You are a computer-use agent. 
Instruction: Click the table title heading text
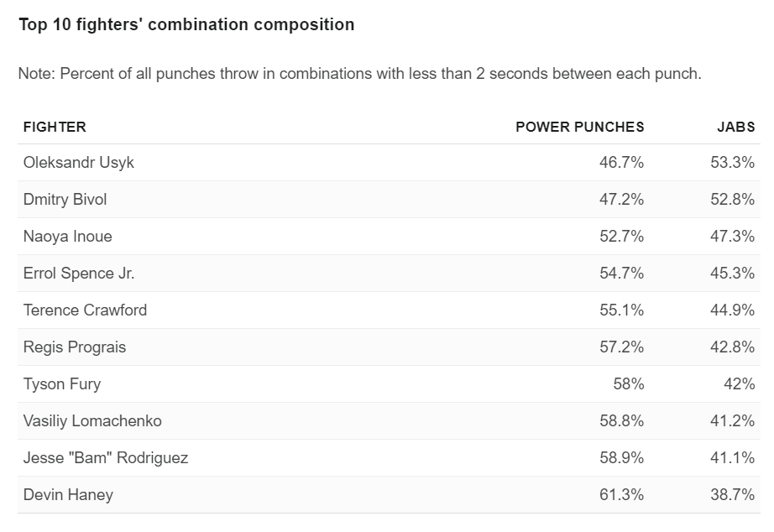(x=186, y=24)
